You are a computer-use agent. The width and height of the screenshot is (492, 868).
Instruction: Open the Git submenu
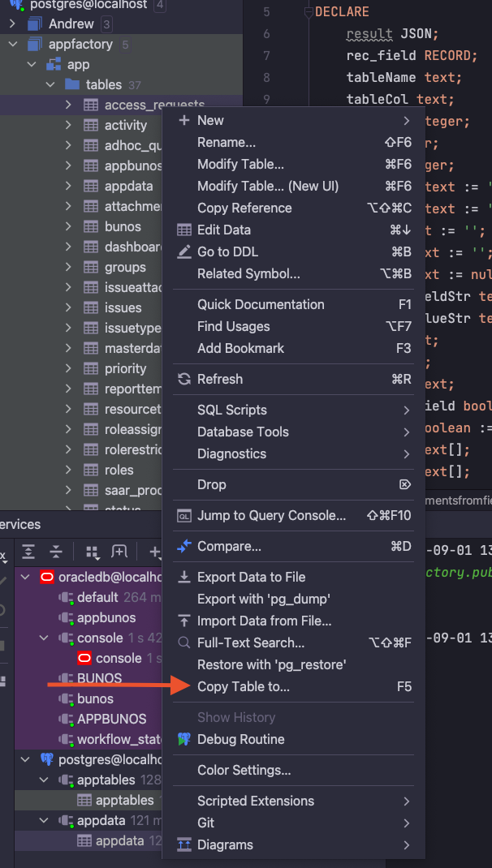[294, 823]
